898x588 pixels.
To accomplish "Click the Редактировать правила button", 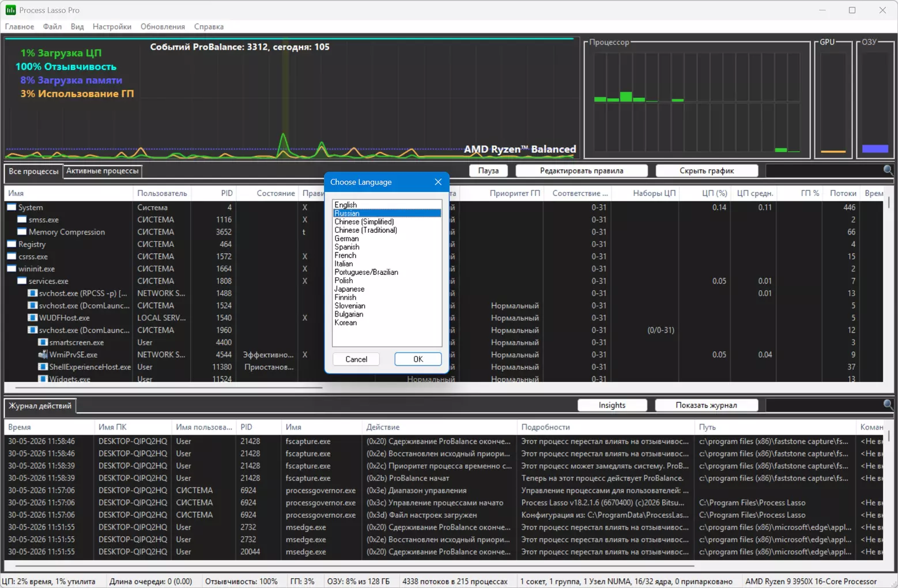I will (x=582, y=171).
